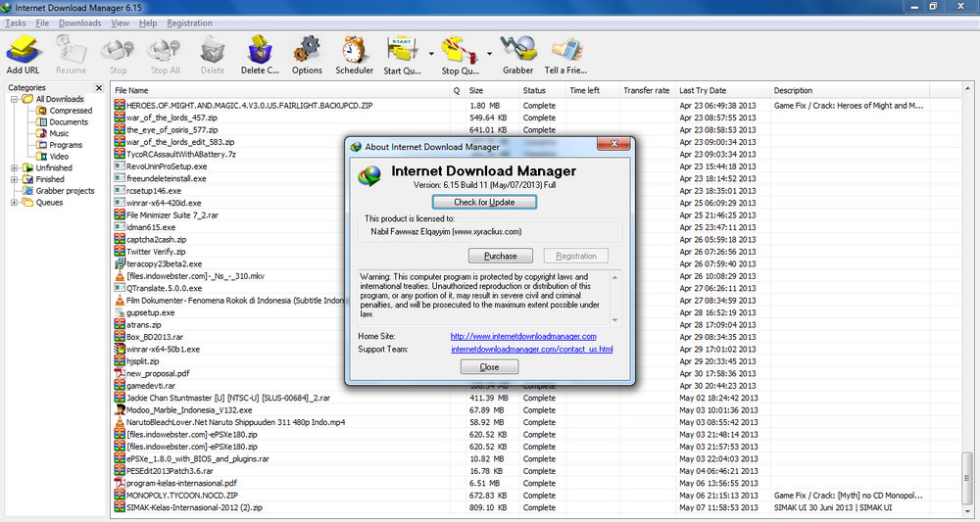Open the View menu
Screen dimensions: 980x522
pyautogui.click(x=120, y=24)
